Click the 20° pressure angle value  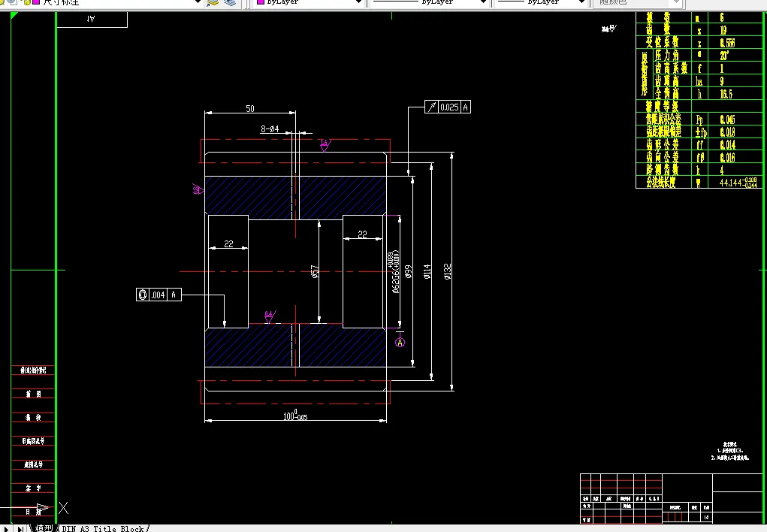pos(724,56)
